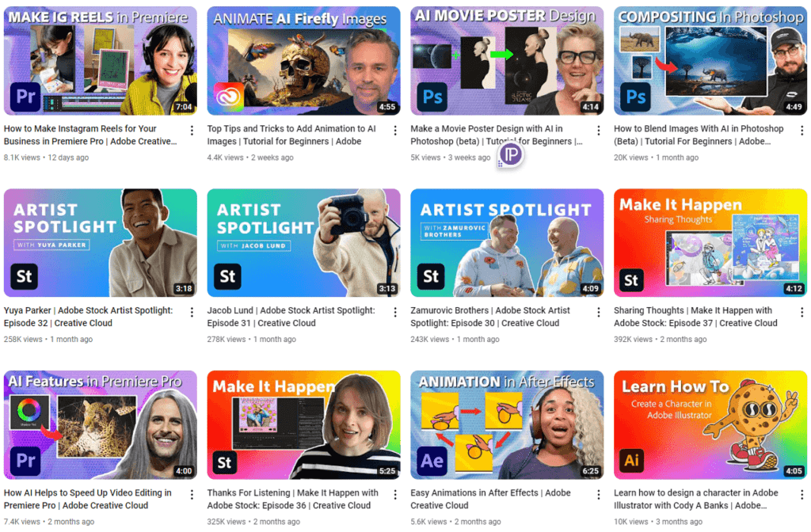Open Artist Spotlight with Yuya Parker thumbnail
The width and height of the screenshot is (811, 532).
(x=101, y=242)
